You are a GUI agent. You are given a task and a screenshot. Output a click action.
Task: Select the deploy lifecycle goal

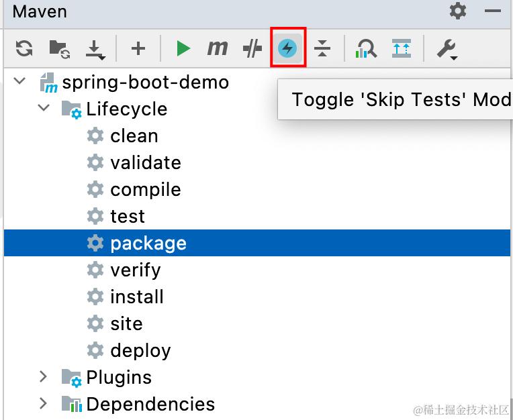(140, 350)
